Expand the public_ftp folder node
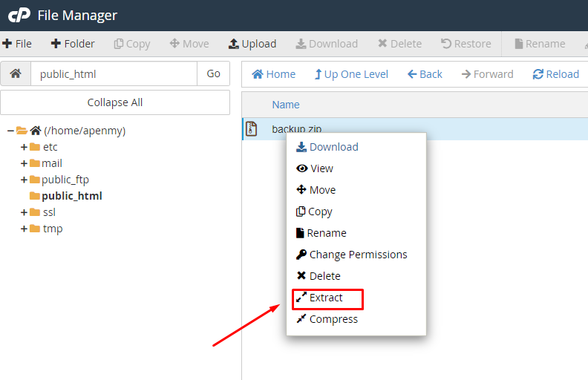Viewport: 588px width, 380px height. pos(24,180)
